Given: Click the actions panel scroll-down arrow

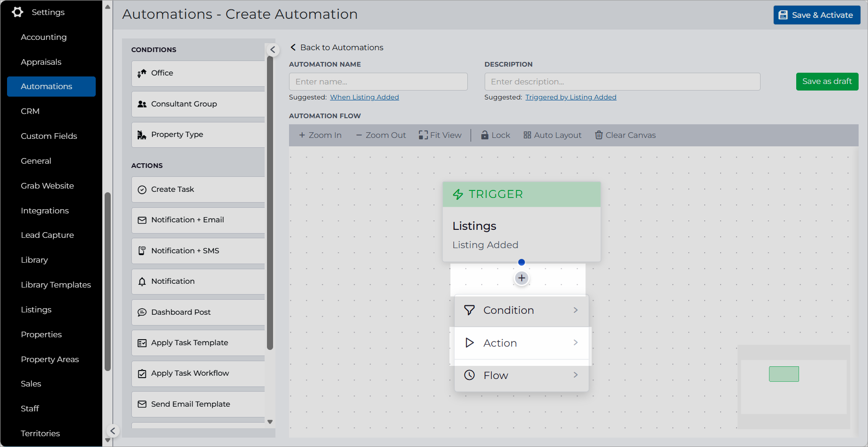Looking at the screenshot, I should click(x=270, y=422).
